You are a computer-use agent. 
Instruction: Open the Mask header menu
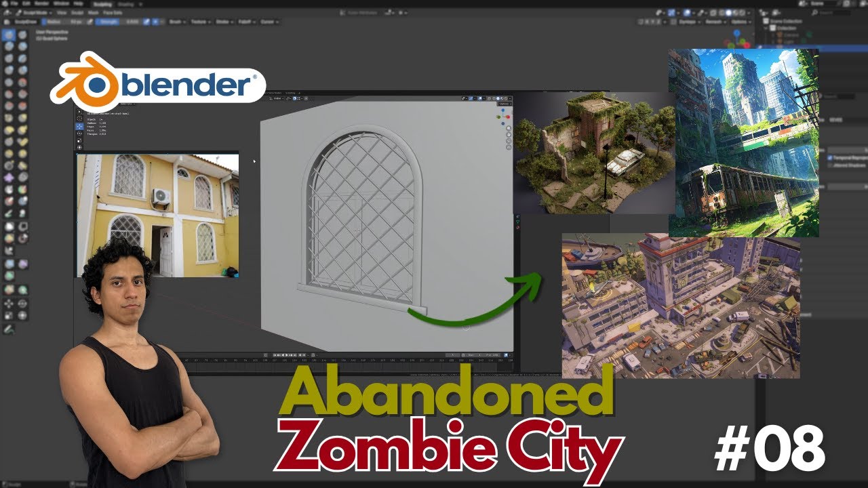[94, 13]
